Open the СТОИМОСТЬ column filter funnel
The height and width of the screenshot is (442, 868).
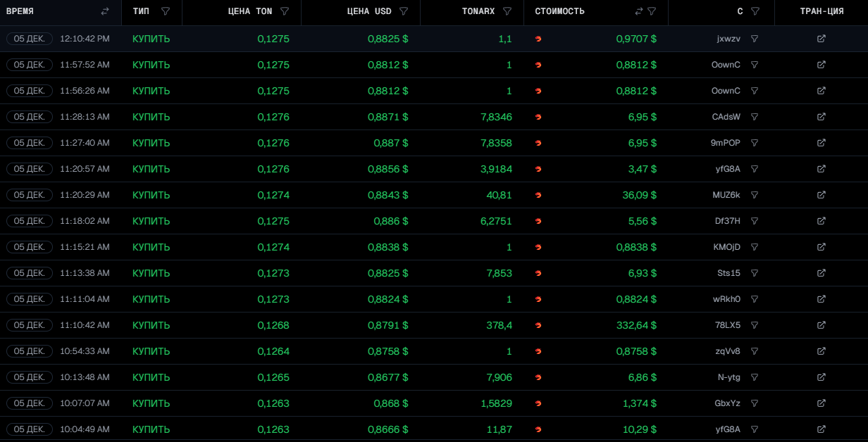[x=652, y=11]
